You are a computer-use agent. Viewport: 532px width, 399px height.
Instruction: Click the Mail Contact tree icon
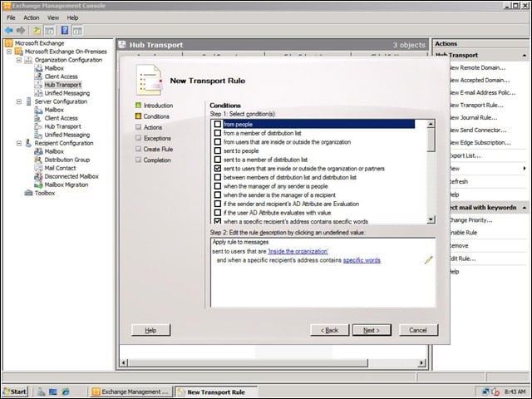point(38,168)
